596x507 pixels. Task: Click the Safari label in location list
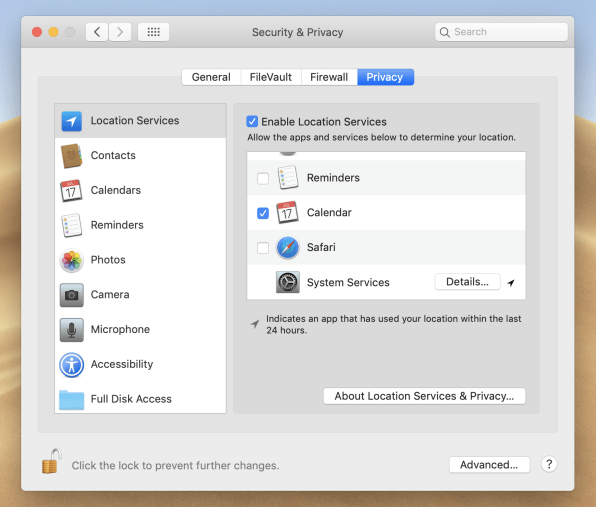coord(321,247)
